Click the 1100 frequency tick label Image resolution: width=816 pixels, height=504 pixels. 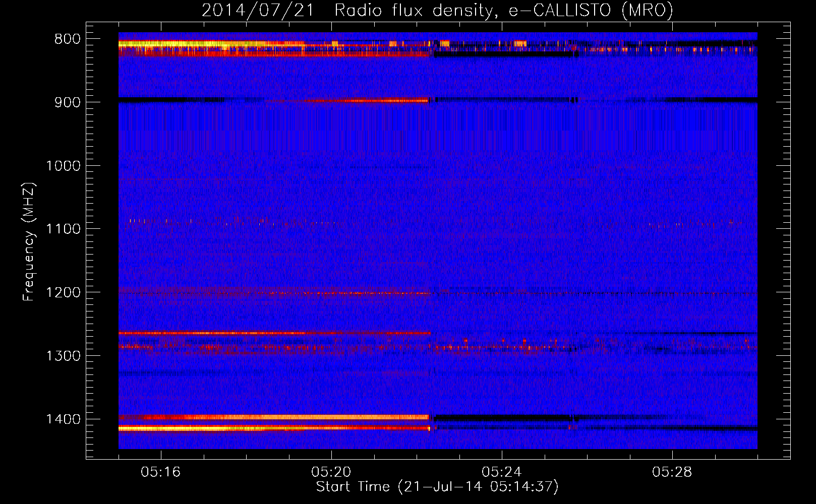click(x=63, y=229)
